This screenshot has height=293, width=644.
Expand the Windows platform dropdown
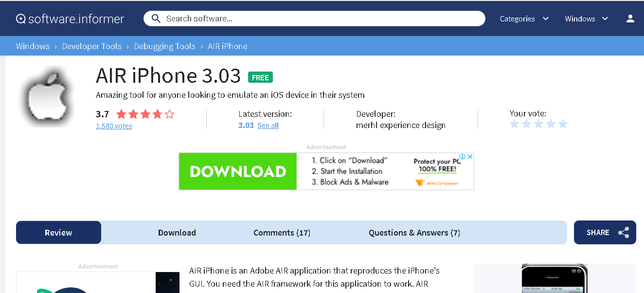coord(586,19)
